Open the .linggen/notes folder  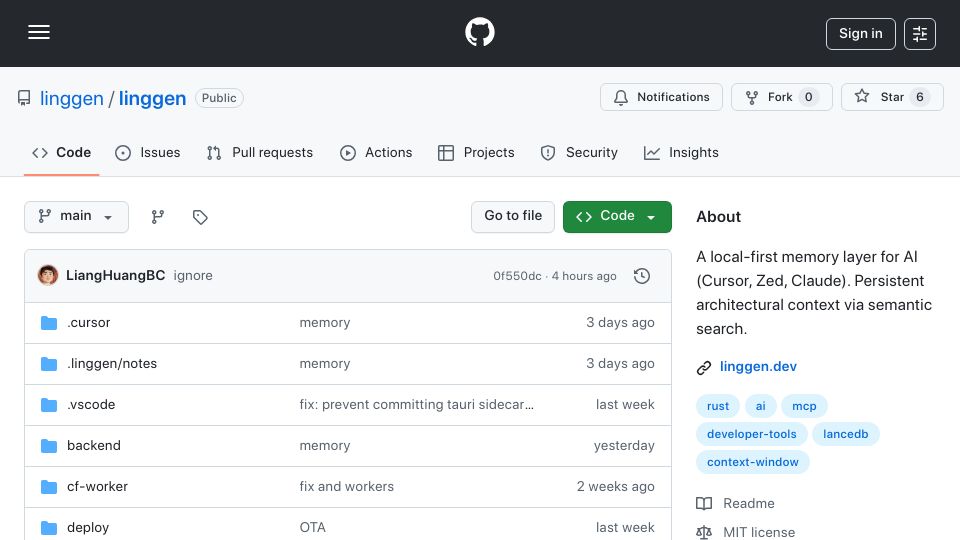click(x=112, y=364)
